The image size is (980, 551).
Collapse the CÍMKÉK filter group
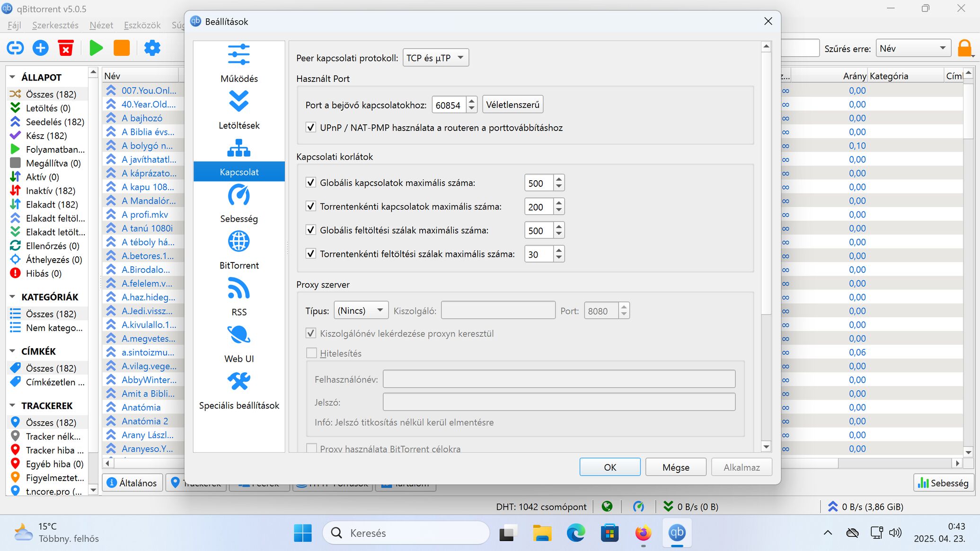point(12,351)
